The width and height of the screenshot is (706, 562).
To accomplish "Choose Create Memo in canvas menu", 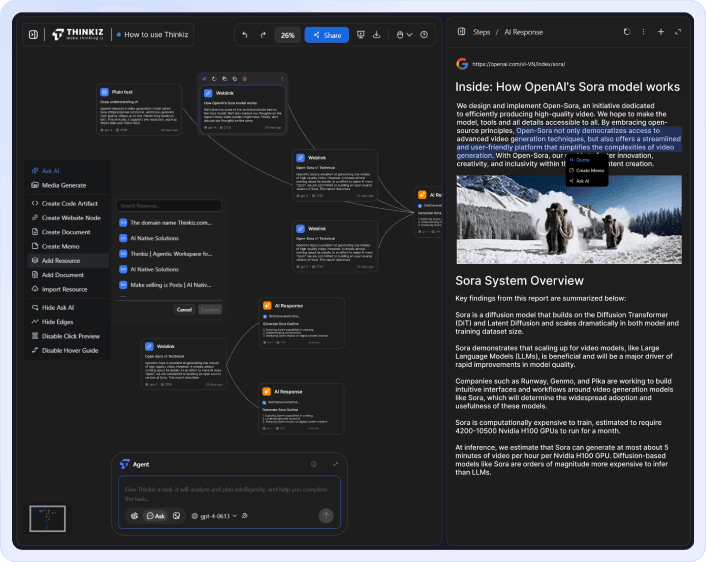I will coord(68,246).
